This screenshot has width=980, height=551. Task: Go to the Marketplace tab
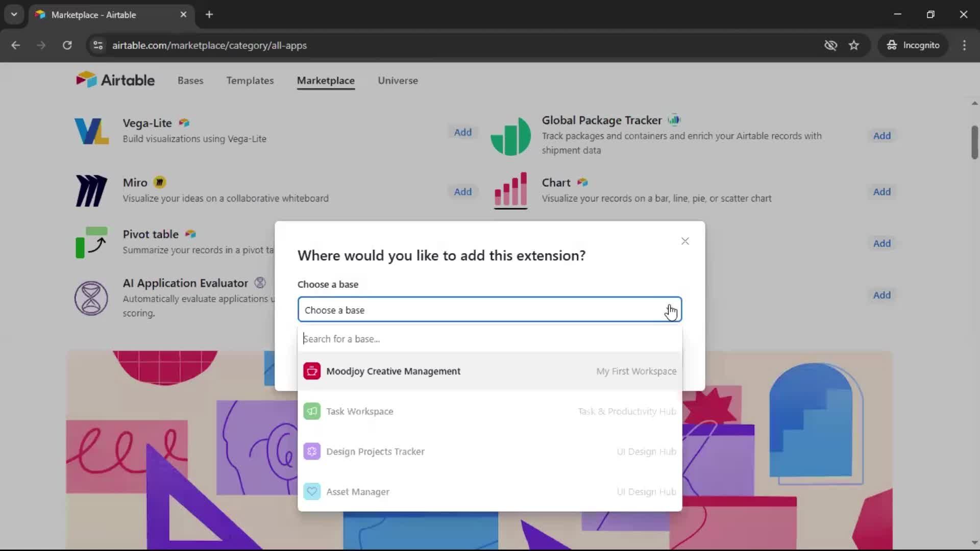click(x=326, y=81)
